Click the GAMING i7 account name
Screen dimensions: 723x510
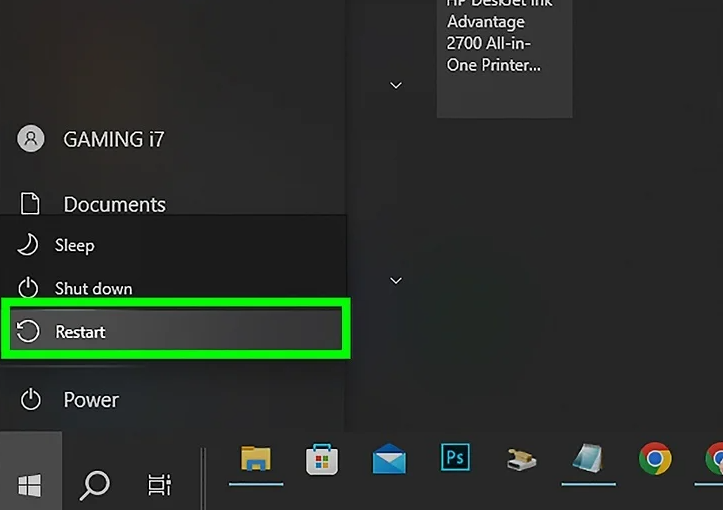coord(113,139)
